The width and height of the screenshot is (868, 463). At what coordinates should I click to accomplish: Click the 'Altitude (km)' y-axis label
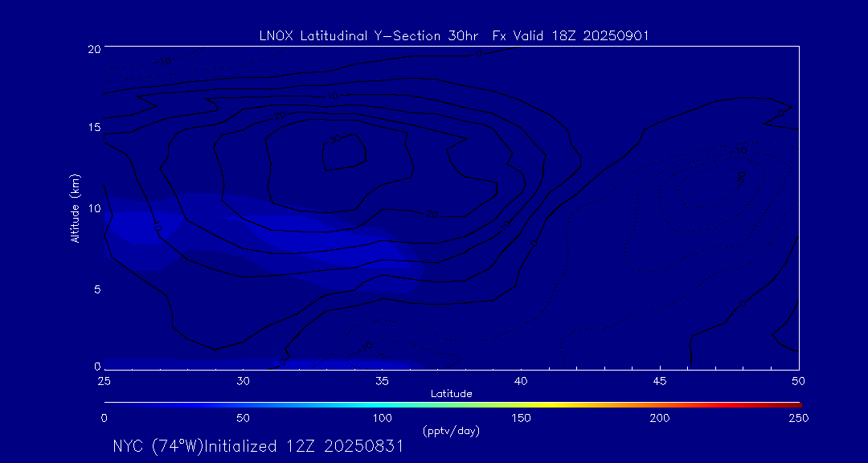(75, 208)
